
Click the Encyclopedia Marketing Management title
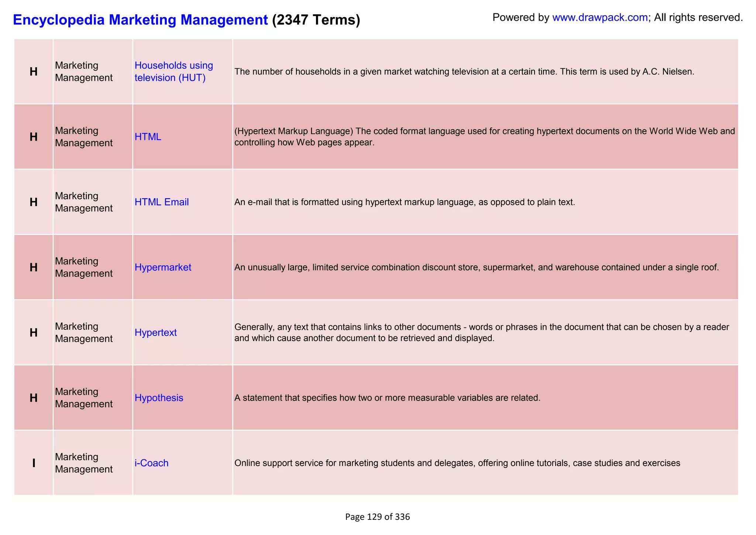click(140, 20)
